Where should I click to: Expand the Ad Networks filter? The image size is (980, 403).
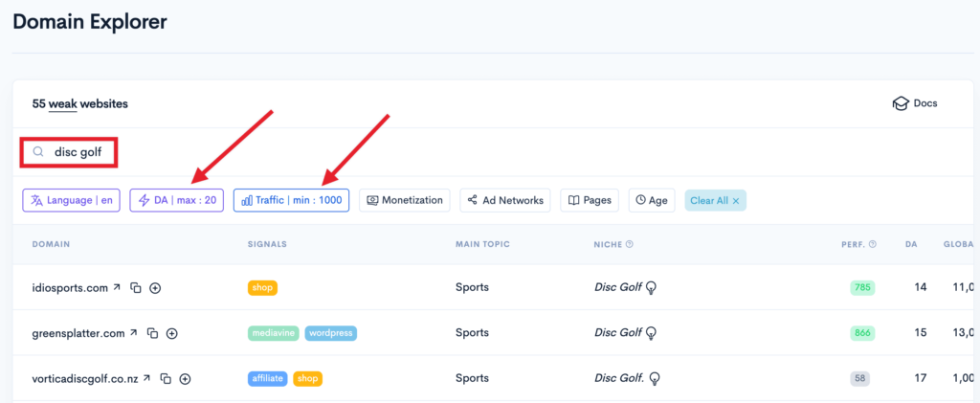pyautogui.click(x=505, y=200)
